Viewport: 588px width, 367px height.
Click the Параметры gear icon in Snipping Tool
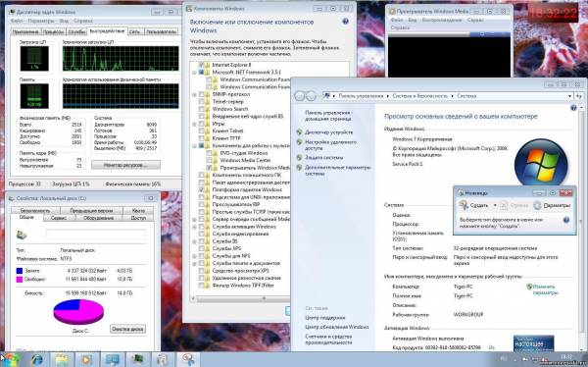(x=537, y=205)
